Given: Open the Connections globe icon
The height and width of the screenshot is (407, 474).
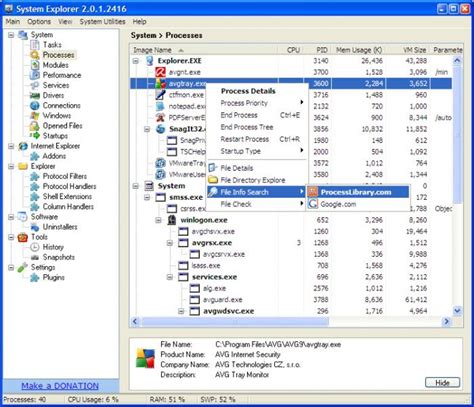Looking at the screenshot, I should (35, 106).
